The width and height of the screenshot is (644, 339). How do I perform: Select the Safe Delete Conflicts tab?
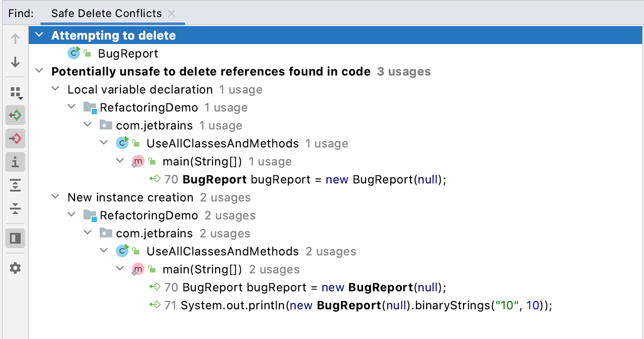[106, 13]
